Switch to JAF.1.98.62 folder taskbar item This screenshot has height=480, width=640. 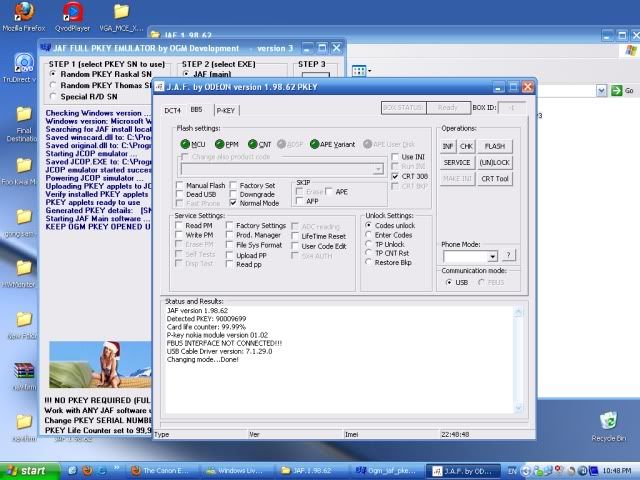[311, 471]
